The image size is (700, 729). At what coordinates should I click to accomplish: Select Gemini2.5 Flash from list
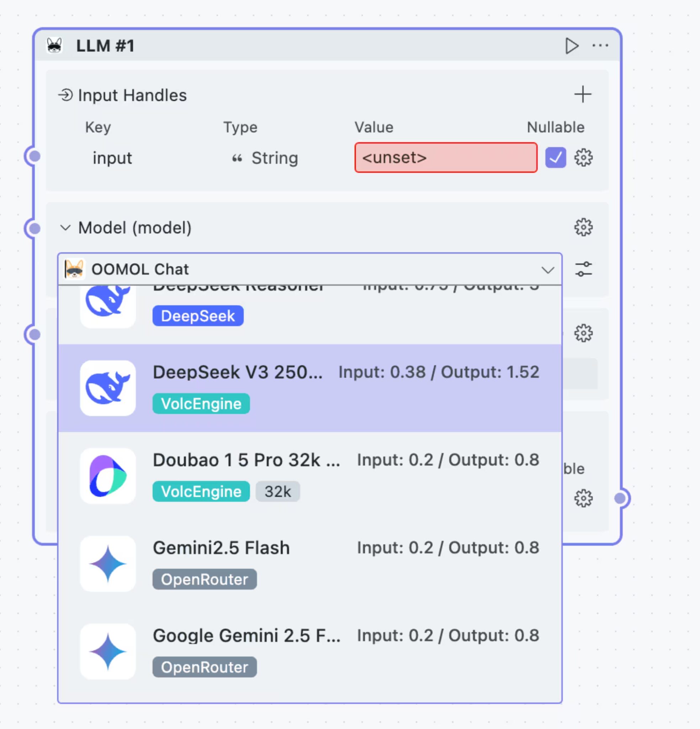[309, 563]
